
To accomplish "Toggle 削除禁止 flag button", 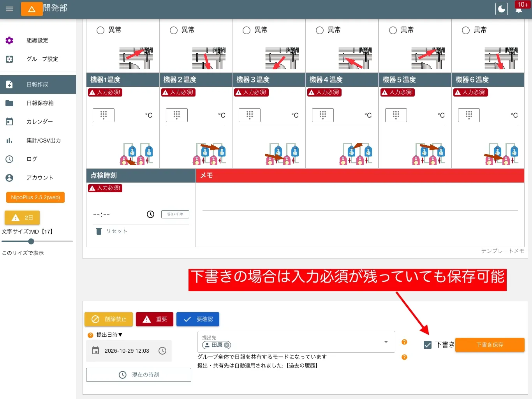I will click(x=109, y=319).
